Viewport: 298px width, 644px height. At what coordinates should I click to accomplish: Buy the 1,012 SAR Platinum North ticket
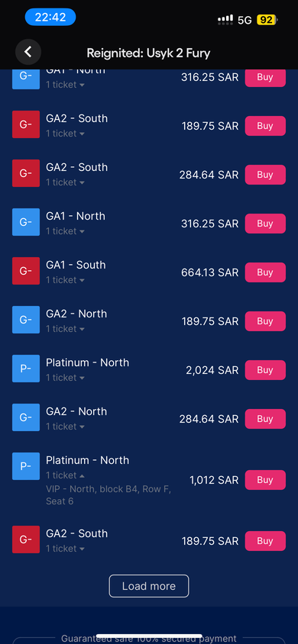[265, 480]
